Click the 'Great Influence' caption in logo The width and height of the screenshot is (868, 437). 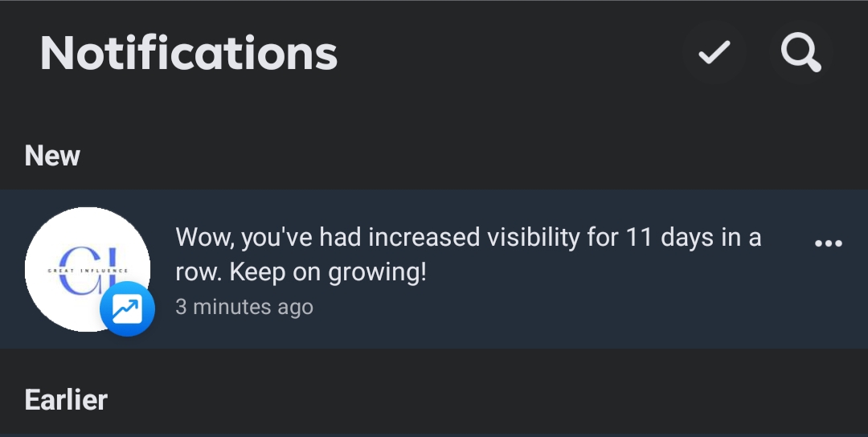[x=88, y=271]
